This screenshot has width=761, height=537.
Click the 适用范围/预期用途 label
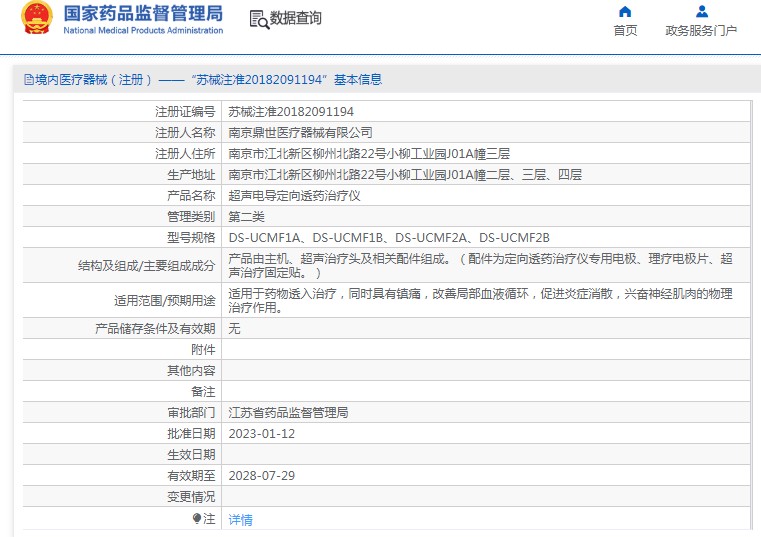tap(165, 301)
